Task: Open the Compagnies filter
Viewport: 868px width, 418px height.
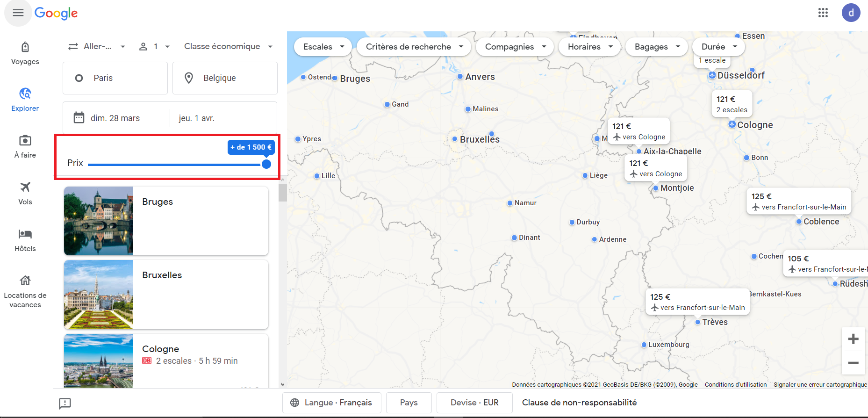Action: click(x=515, y=47)
